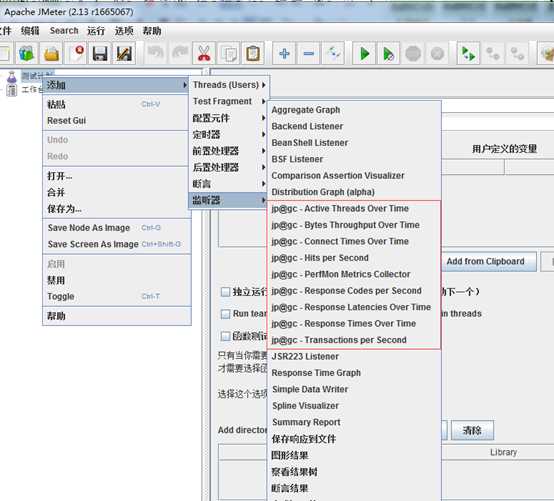Click the Cut scissors icon
Screen dimensions: 554x501
pyautogui.click(x=204, y=54)
